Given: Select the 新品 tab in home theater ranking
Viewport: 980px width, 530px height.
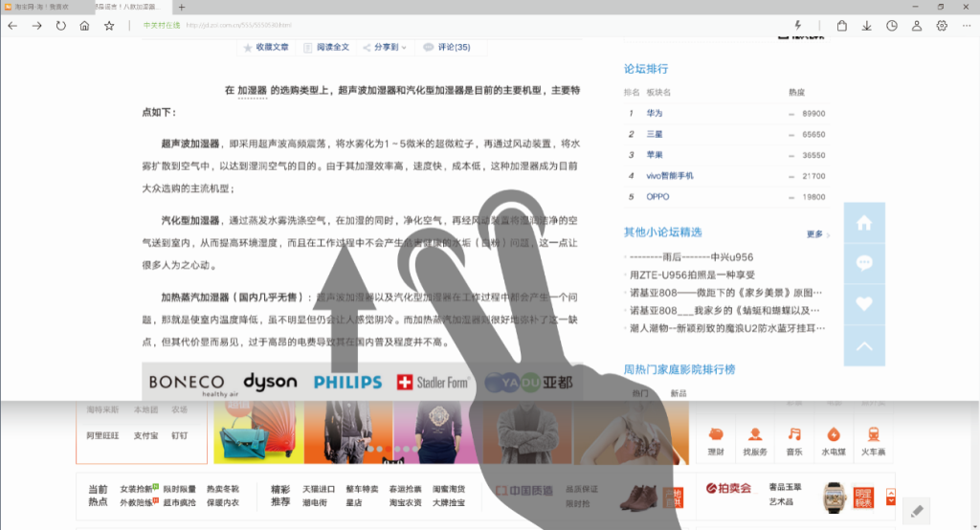Looking at the screenshot, I should [x=679, y=393].
